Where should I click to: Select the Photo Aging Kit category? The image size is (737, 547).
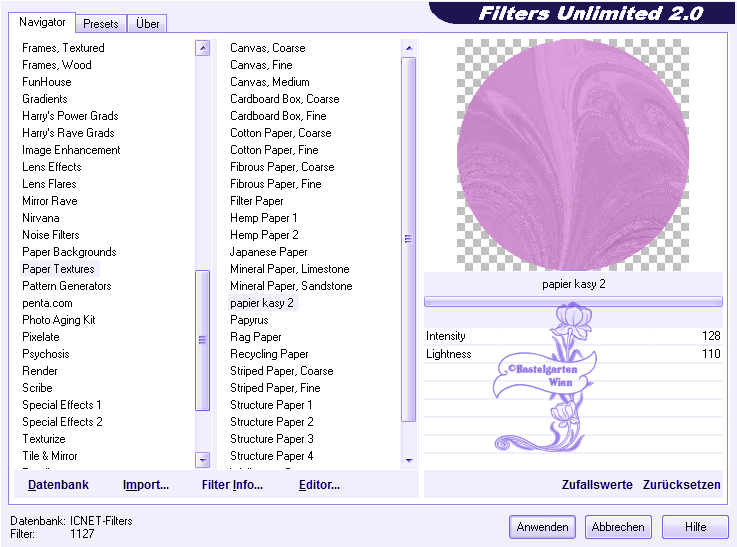click(59, 320)
